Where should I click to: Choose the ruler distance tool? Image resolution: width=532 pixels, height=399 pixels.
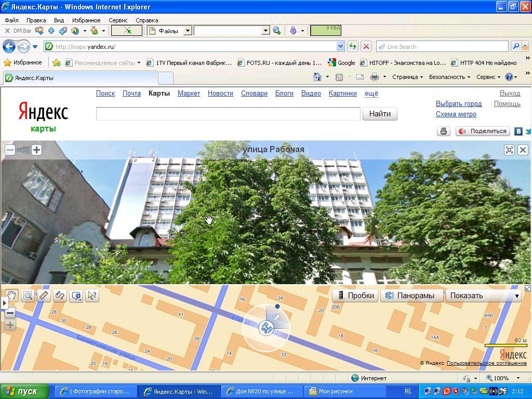coord(44,296)
